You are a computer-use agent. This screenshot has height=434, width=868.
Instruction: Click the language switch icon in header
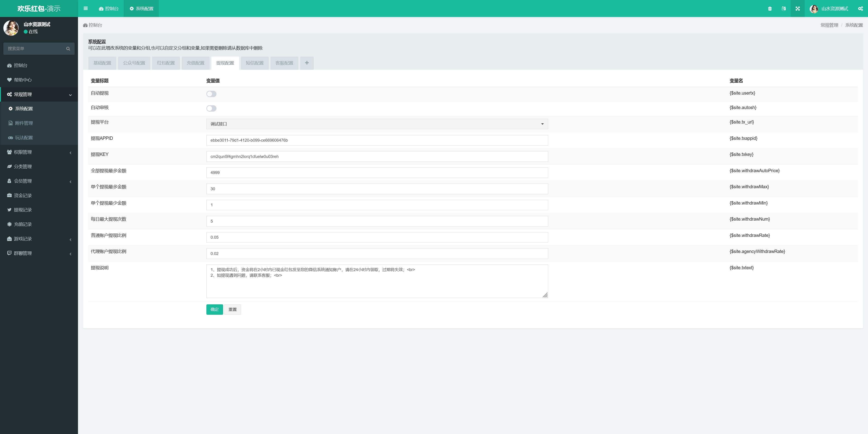click(783, 8)
